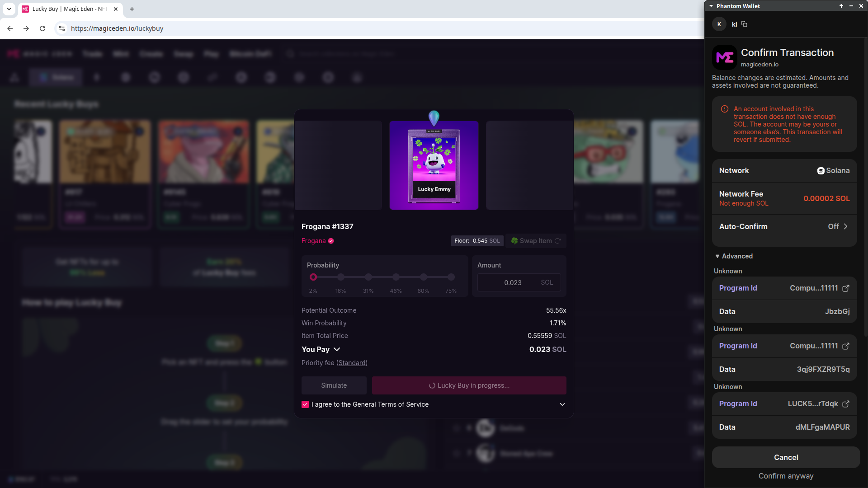Click the Frogana verified badge icon
868x488 pixels.
coord(331,241)
